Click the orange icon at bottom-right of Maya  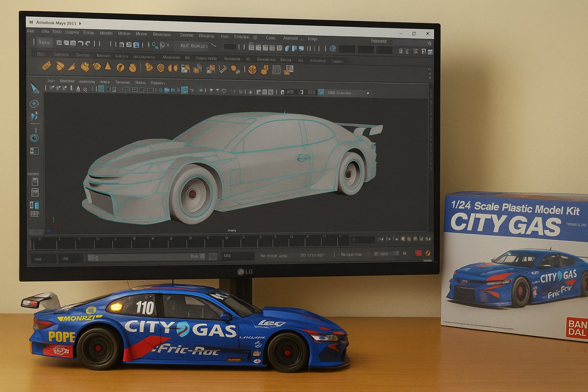click(x=428, y=253)
